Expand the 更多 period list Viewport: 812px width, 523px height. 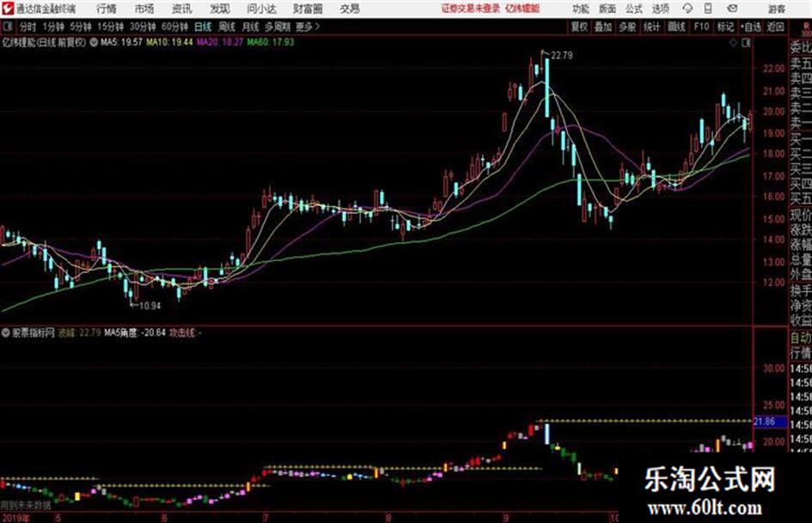point(308,27)
